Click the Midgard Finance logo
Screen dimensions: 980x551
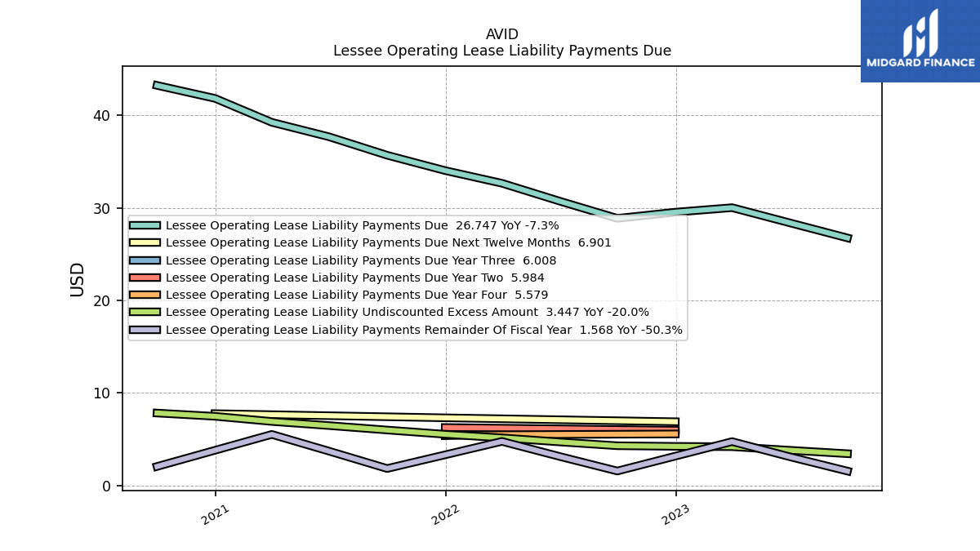[x=920, y=41]
